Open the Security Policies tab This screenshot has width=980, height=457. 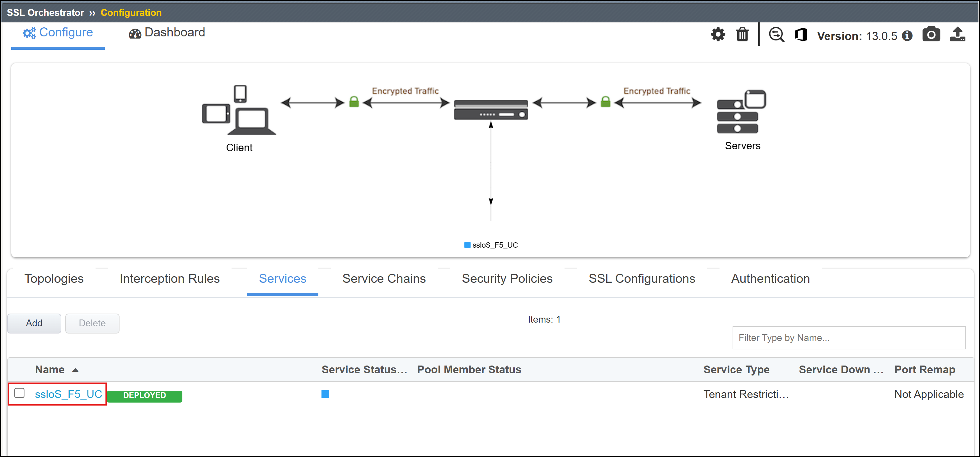pos(507,279)
